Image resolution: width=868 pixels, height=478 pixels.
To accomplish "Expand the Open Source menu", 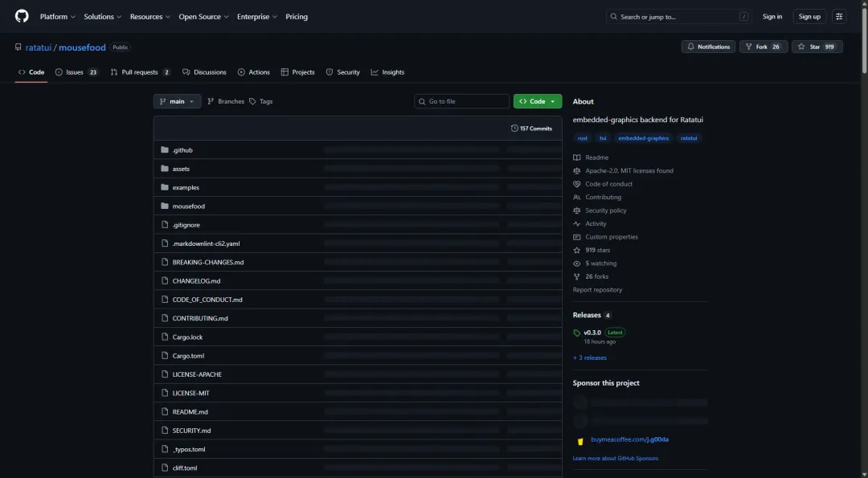I will pos(203,17).
